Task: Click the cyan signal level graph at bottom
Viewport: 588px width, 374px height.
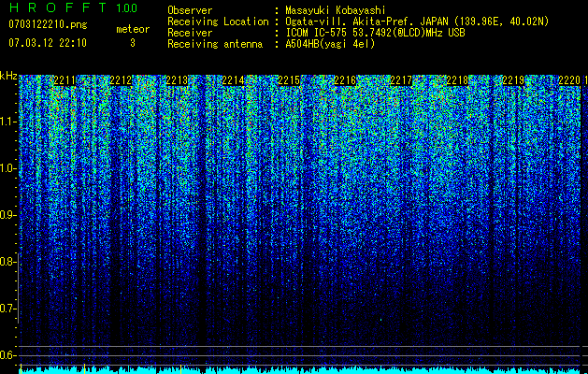Action: tap(300, 370)
